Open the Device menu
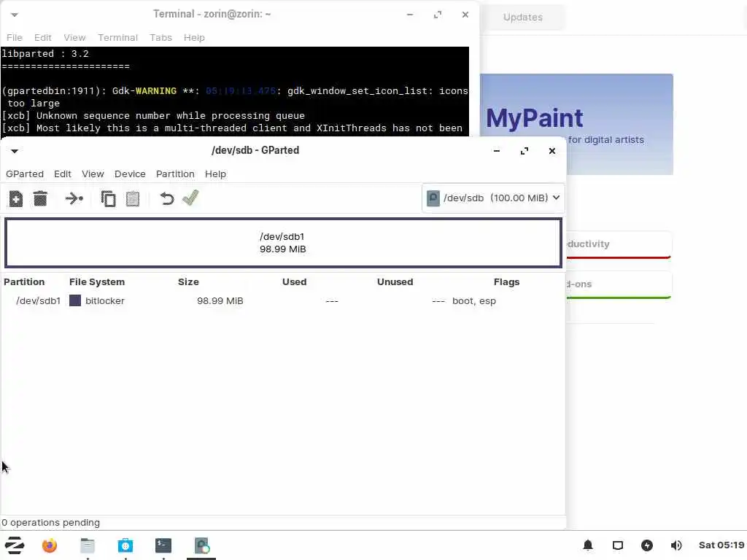The width and height of the screenshot is (747, 560). (130, 174)
